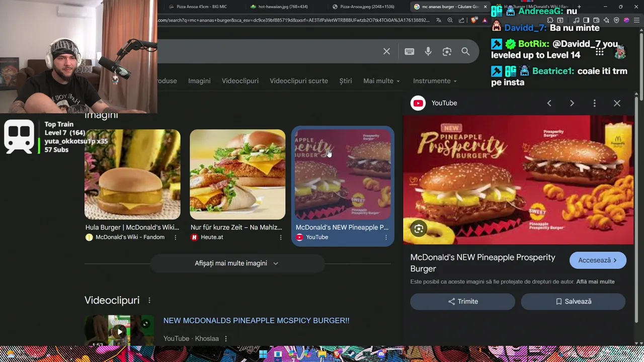This screenshot has height=362, width=644.
Task: Open the Google apps grid
Action: (x=599, y=52)
